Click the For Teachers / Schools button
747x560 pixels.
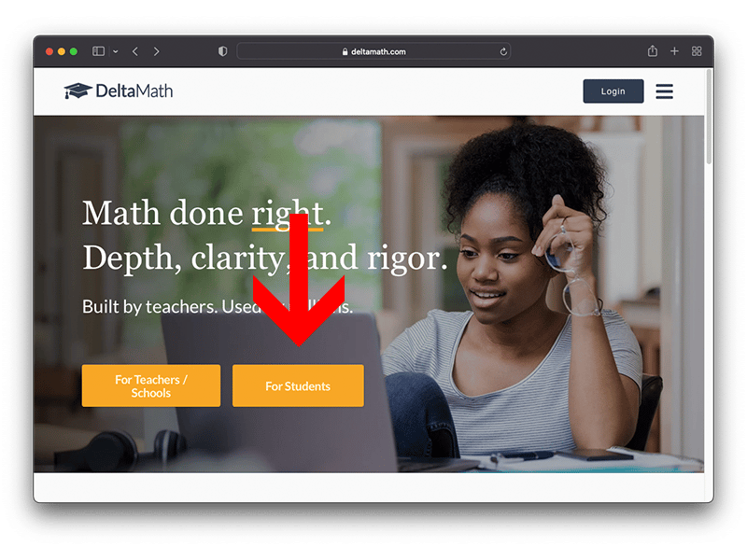tap(151, 385)
